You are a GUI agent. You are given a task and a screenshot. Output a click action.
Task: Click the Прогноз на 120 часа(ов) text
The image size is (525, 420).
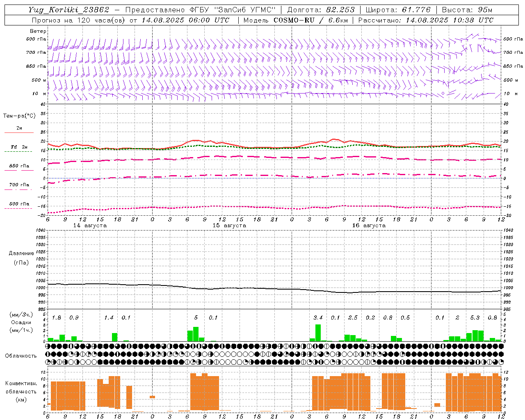point(79,20)
